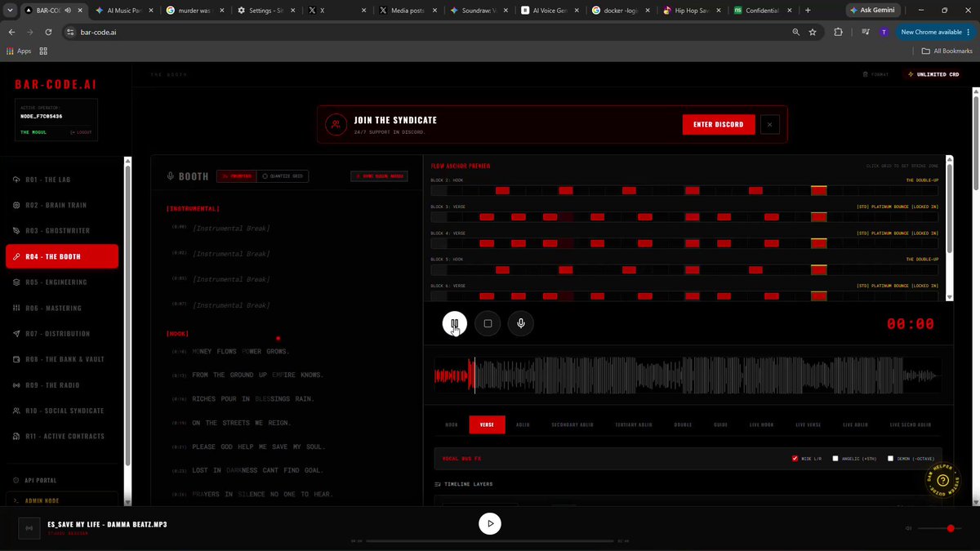This screenshot has width=980, height=551.
Task: Open the API Portal link
Action: pyautogui.click(x=41, y=481)
